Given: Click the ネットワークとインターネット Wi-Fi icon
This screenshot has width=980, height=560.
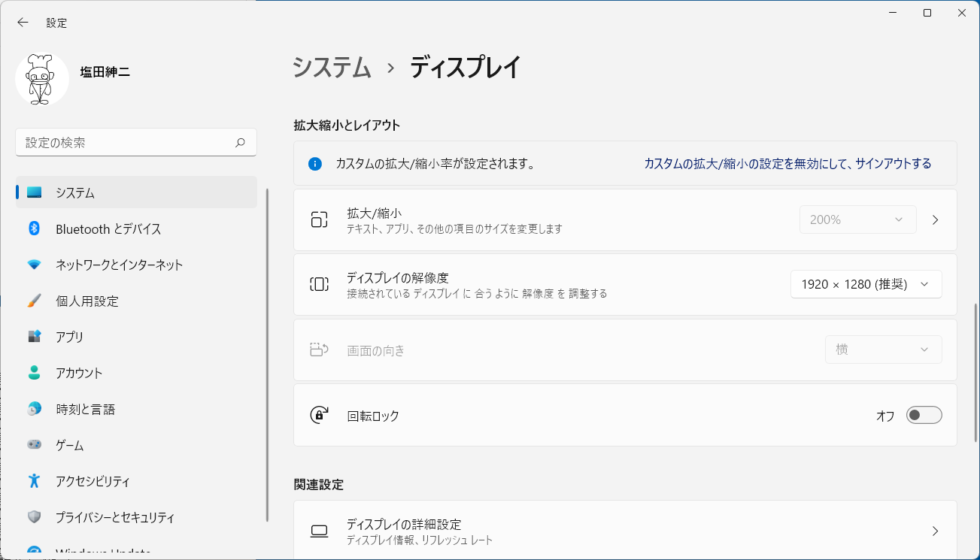Looking at the screenshot, I should 34,265.
